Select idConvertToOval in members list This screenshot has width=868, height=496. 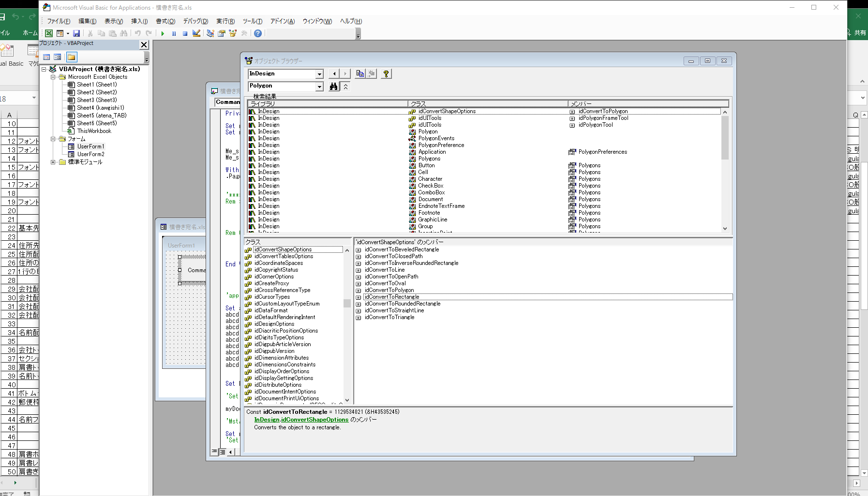coord(385,283)
